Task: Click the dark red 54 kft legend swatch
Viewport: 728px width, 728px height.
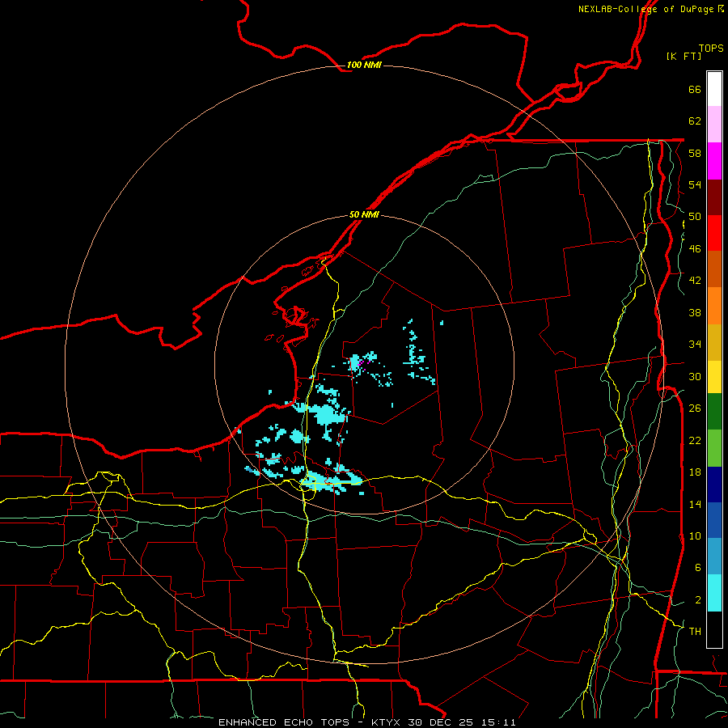Action: coord(714,197)
